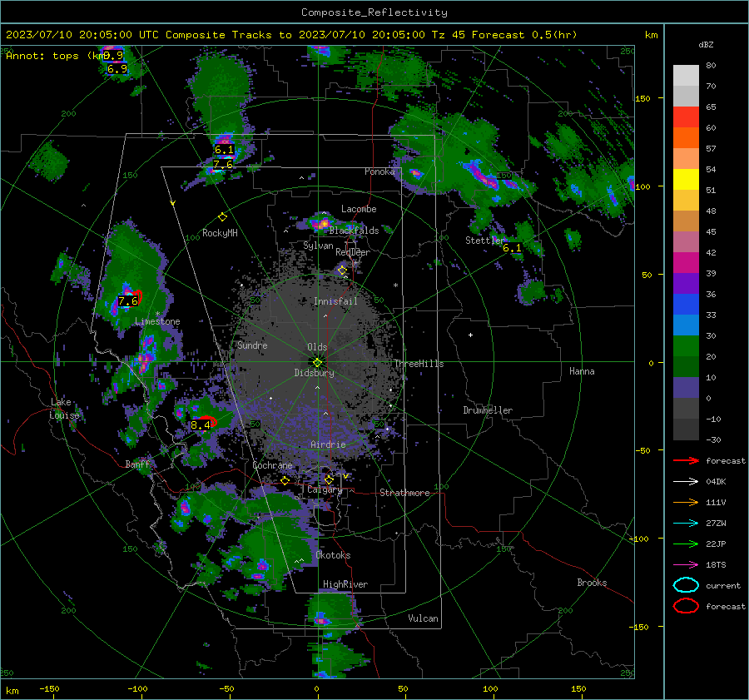Click the Lacombe map label
The height and width of the screenshot is (700, 749).
tap(359, 209)
